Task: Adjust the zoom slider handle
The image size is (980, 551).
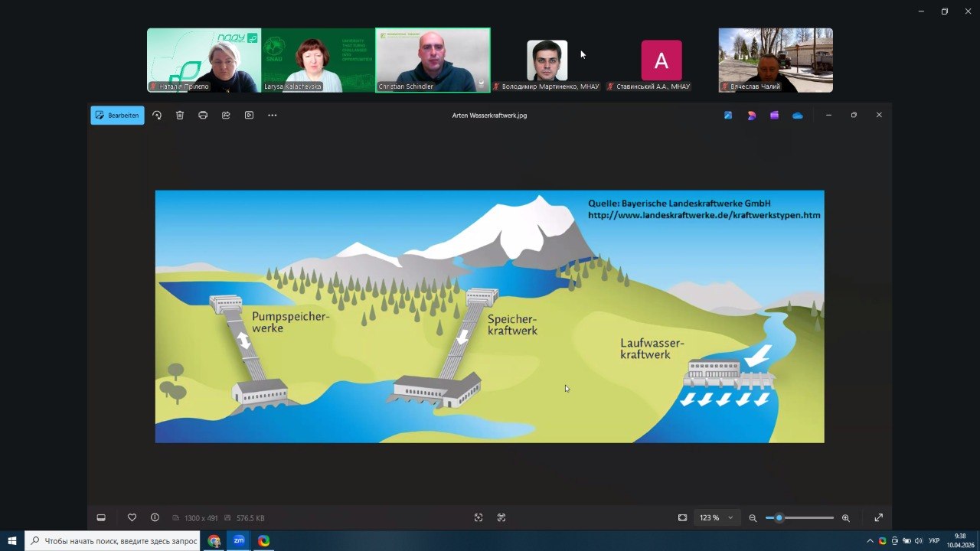Action: 779,518
